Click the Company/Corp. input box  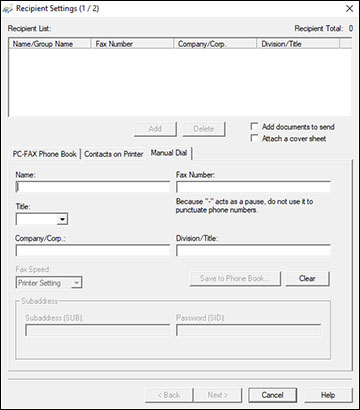click(x=93, y=250)
